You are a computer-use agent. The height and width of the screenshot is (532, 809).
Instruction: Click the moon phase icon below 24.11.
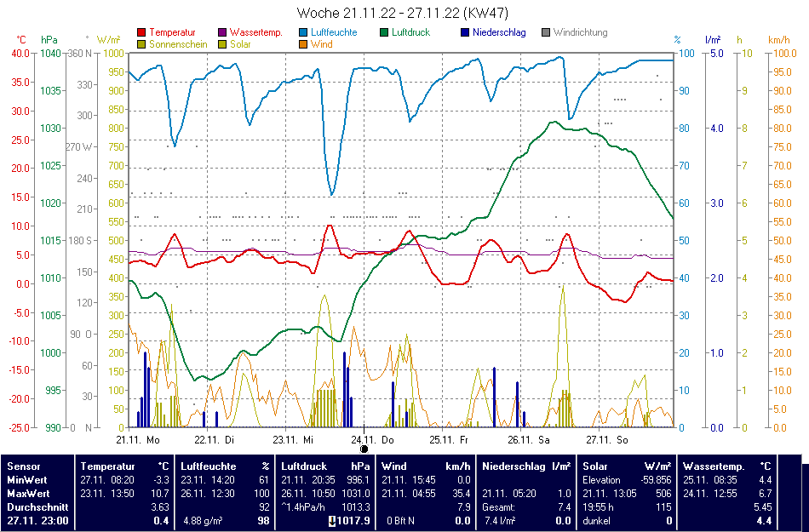click(x=364, y=449)
